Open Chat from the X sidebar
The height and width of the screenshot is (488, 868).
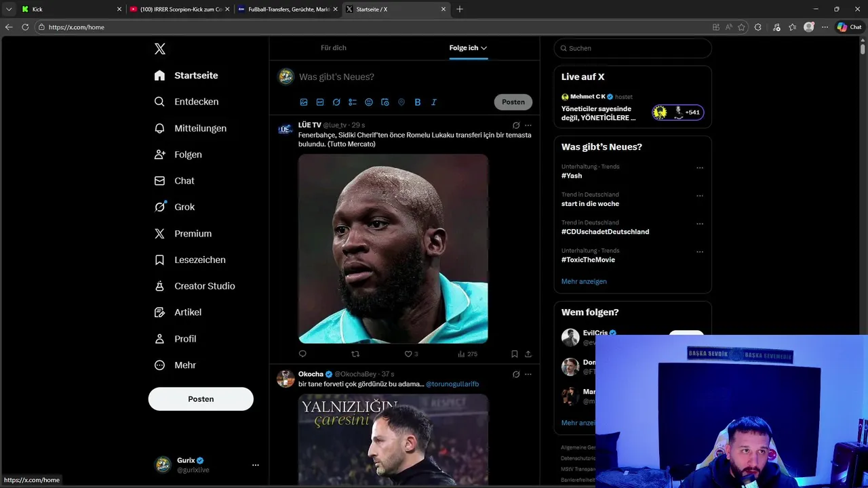point(174,181)
